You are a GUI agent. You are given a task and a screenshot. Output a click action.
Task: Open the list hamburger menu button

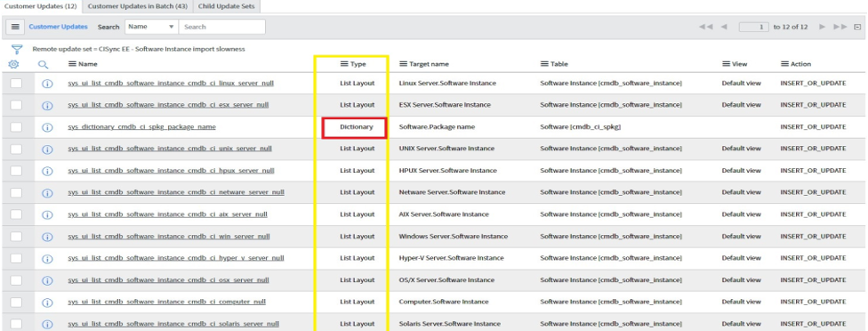15,27
